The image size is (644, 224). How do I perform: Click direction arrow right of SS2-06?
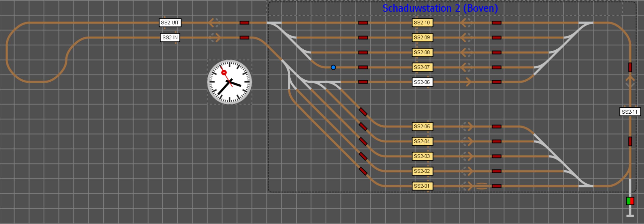click(469, 82)
